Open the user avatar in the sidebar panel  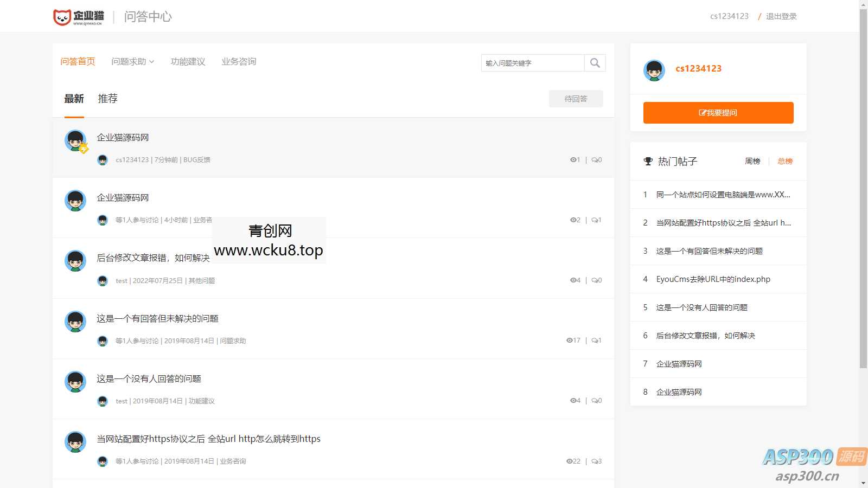coord(654,70)
